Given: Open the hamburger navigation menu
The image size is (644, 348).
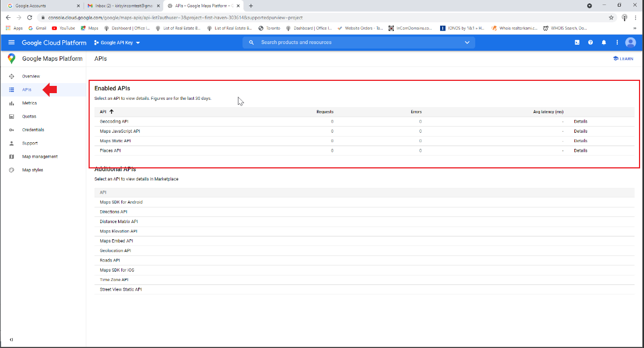Looking at the screenshot, I should [x=11, y=42].
